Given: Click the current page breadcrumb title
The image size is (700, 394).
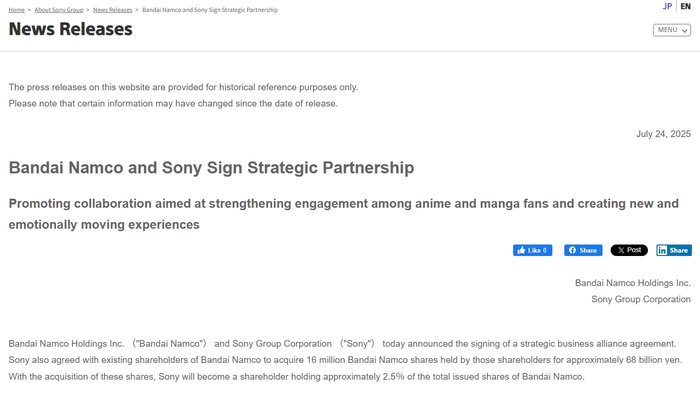Looking at the screenshot, I should 210,10.
